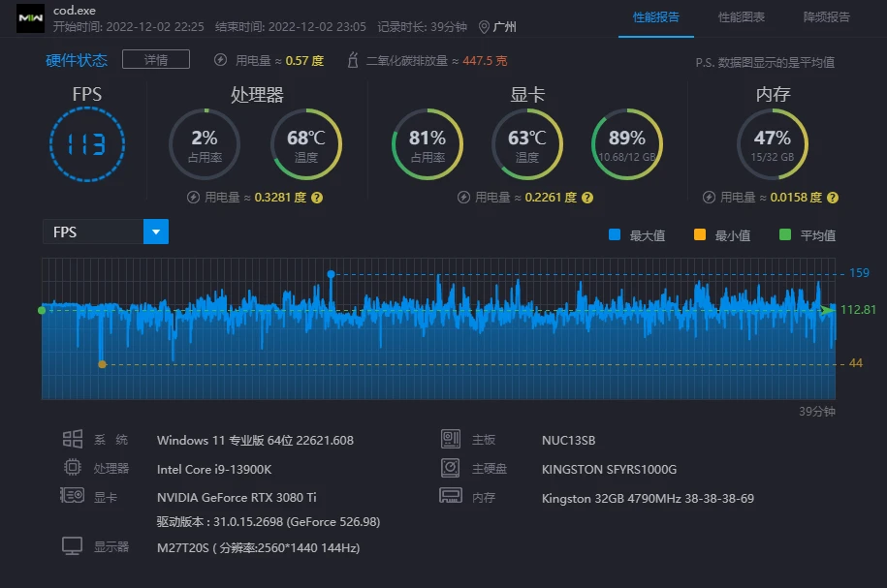The image size is (887, 588).
Task: Click the location pin icon next to 广州
Action: (x=482, y=27)
